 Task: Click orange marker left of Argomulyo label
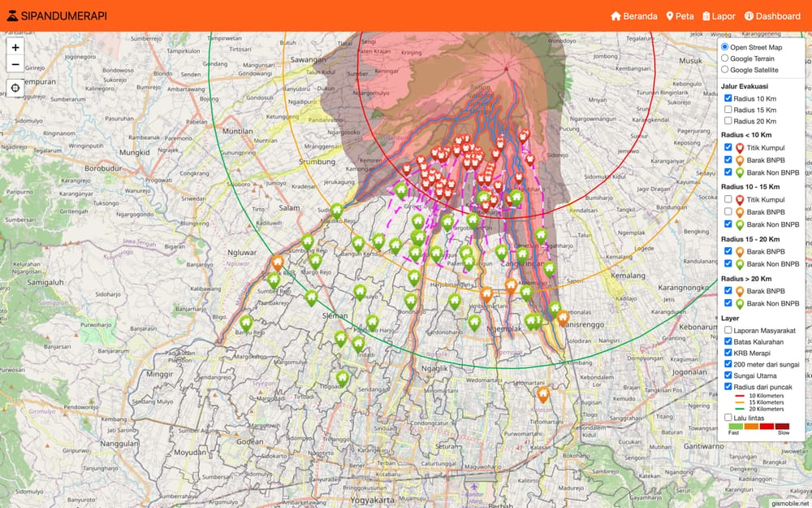(x=511, y=285)
